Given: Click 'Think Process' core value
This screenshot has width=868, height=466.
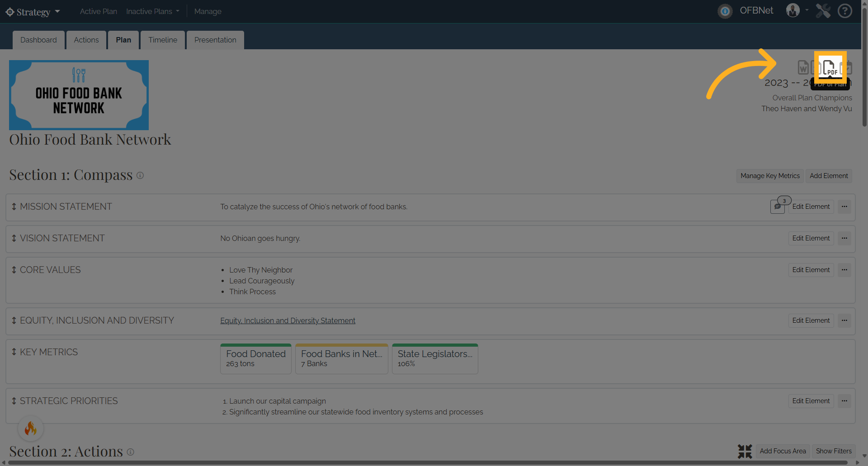Looking at the screenshot, I should tap(252, 292).
